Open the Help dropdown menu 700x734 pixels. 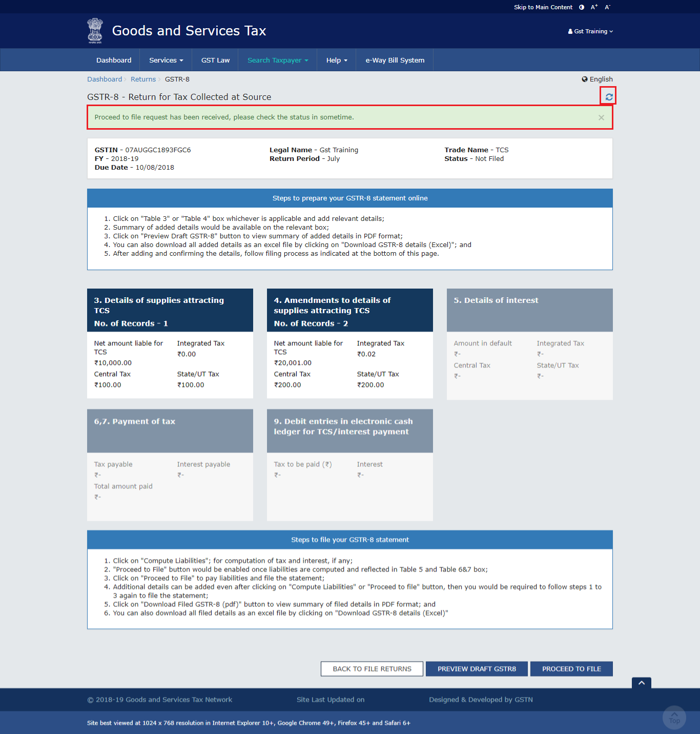pos(337,60)
